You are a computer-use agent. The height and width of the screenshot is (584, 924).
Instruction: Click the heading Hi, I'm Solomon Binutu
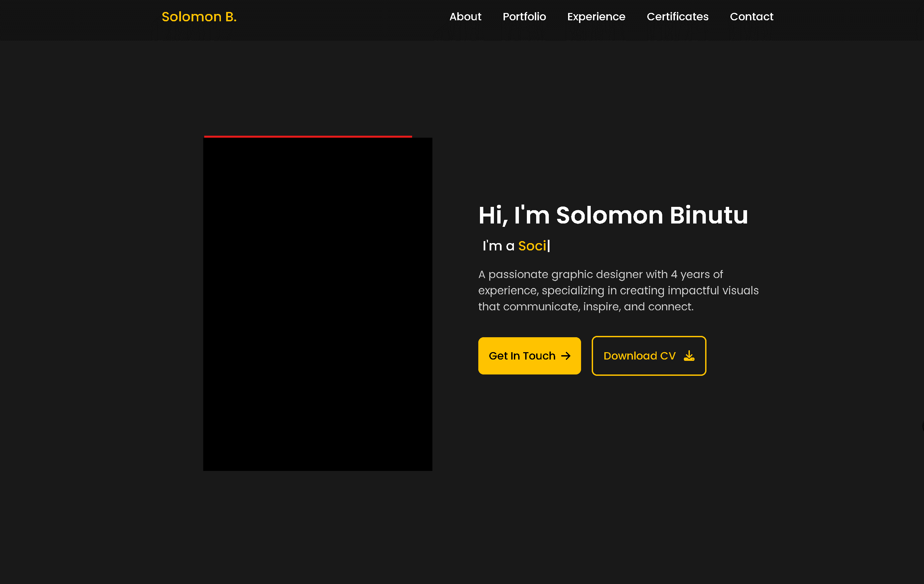coord(612,215)
